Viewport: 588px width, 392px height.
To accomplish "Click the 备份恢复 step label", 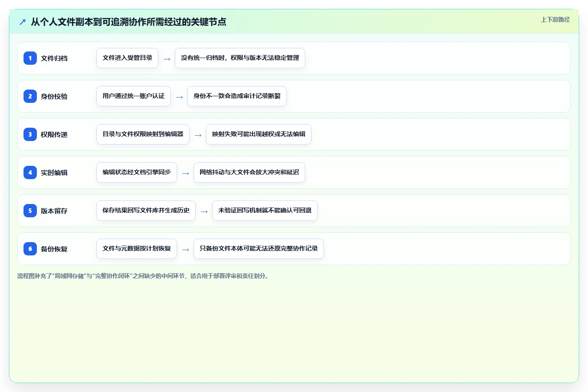I will 54,249.
